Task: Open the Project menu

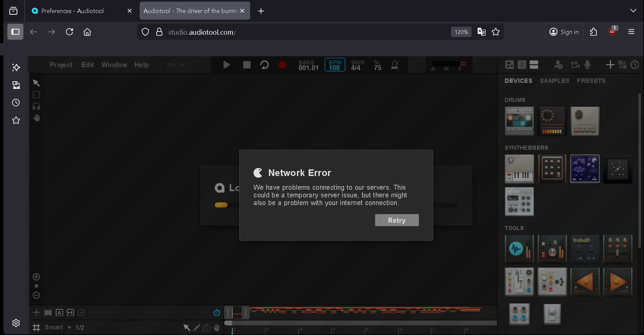Action: [x=61, y=65]
